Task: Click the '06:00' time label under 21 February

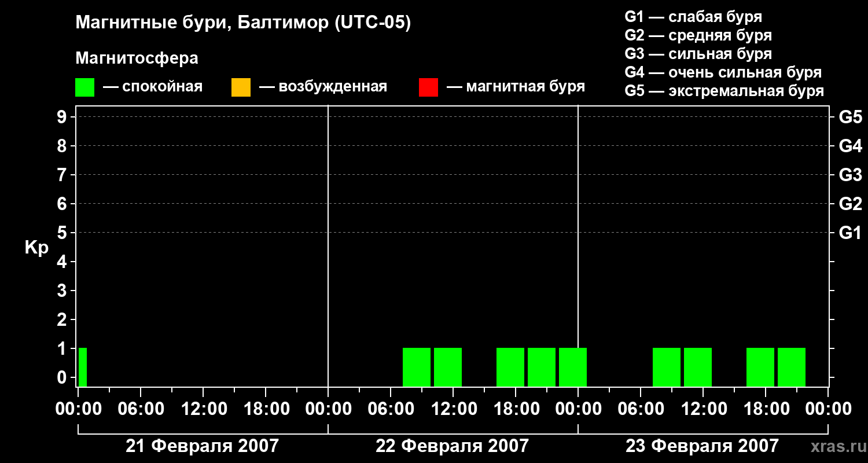Action: pyautogui.click(x=141, y=409)
